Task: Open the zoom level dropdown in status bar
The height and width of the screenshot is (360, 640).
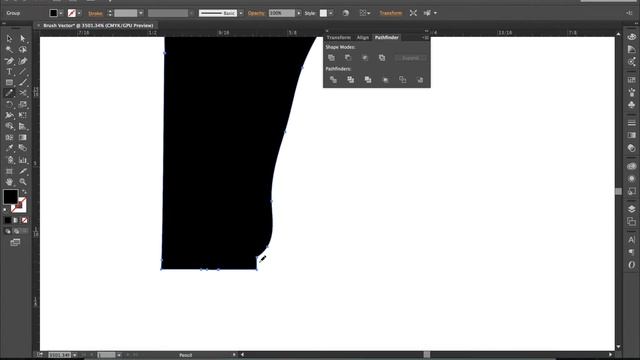Action: click(75, 355)
